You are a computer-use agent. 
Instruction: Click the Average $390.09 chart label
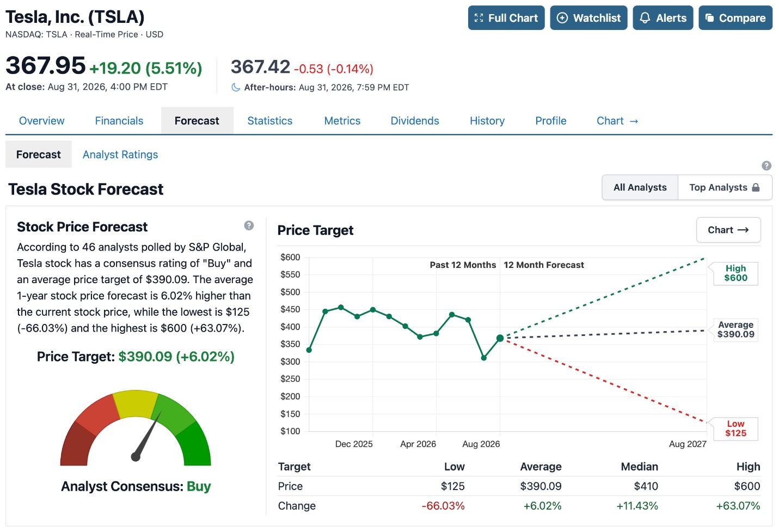click(735, 330)
